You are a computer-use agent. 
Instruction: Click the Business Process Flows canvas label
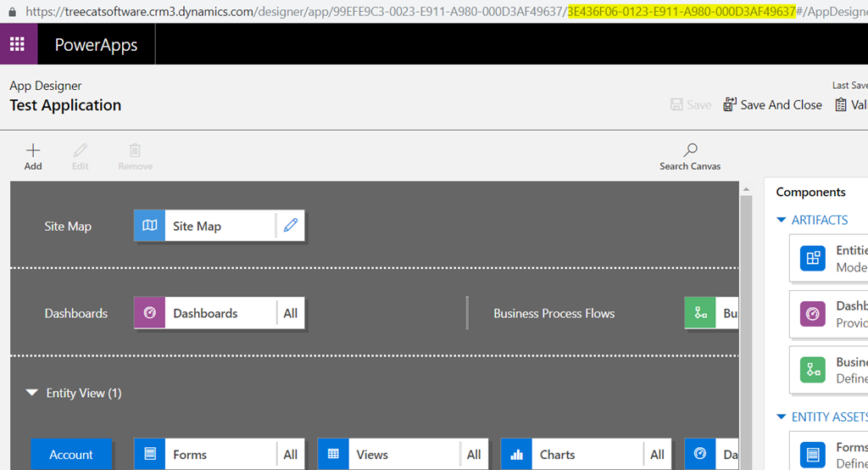[554, 313]
